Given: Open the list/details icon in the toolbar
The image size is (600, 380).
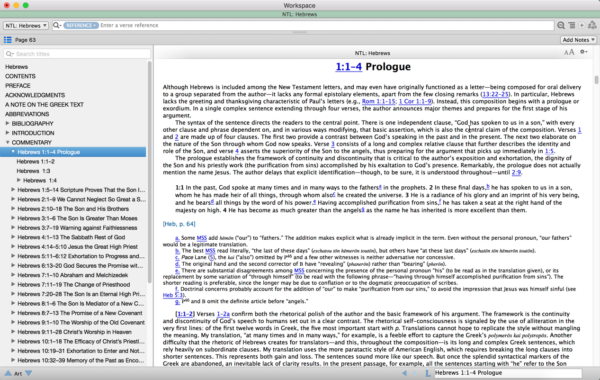Looking at the screenshot, I should (572, 25).
